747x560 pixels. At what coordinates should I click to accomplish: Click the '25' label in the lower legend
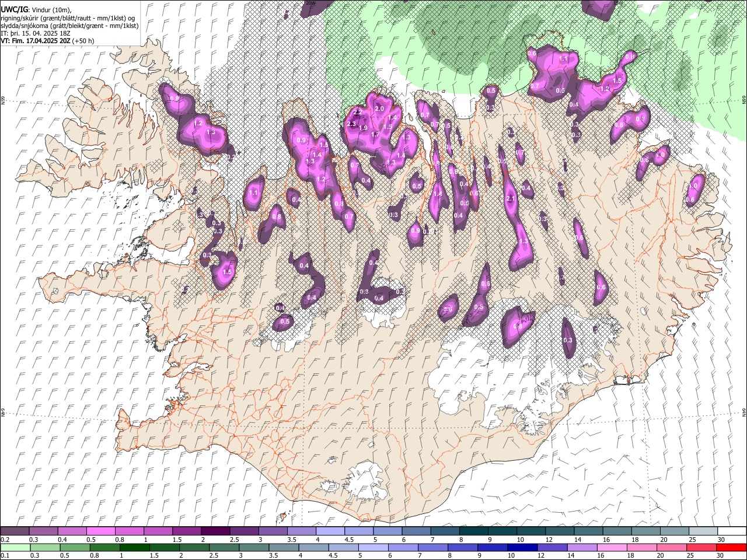click(690, 556)
